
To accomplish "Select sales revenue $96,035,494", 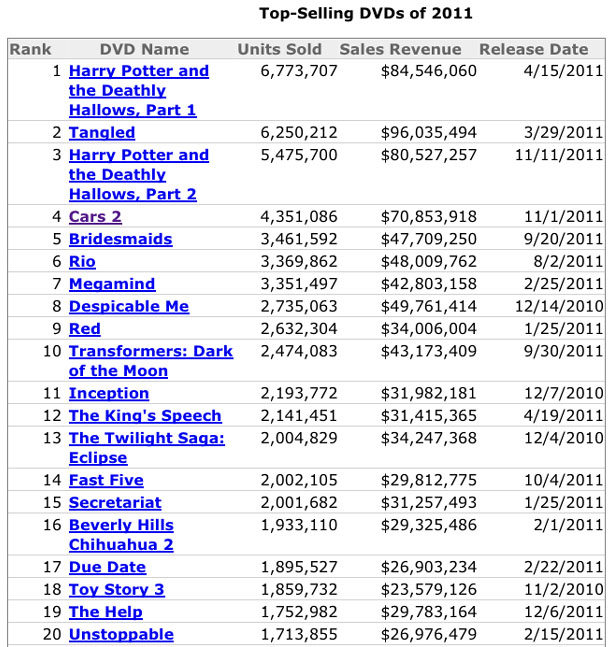I will click(x=429, y=133).
